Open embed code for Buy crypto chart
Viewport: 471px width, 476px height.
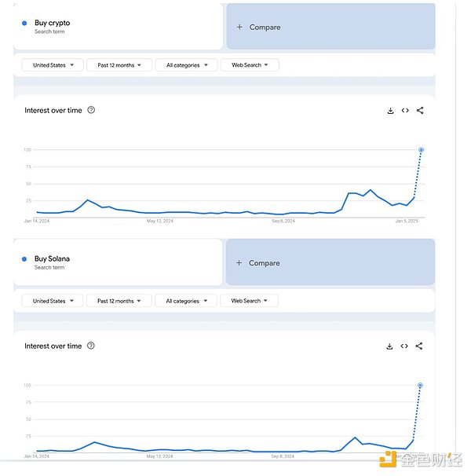[405, 111]
